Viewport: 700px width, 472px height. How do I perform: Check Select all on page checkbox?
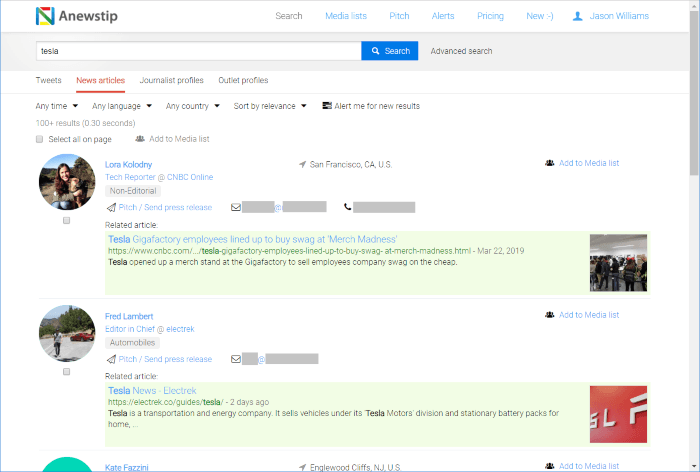(x=40, y=139)
